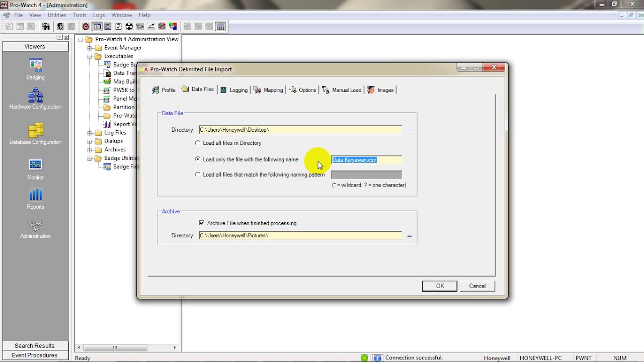Toggle Archive File when finished processing checkbox
644x362 pixels.
pos(202,223)
